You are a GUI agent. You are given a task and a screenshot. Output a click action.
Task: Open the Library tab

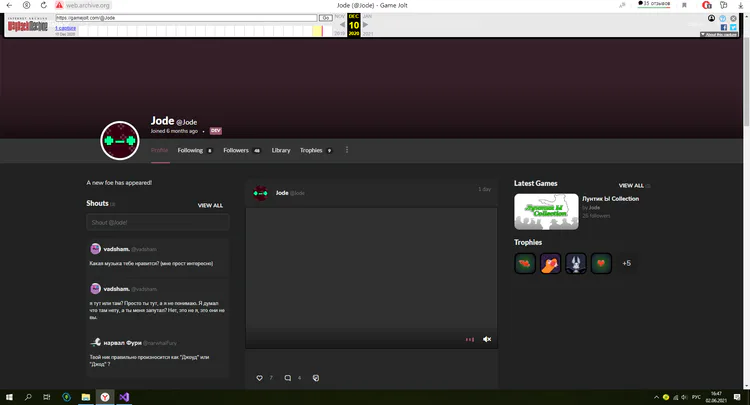tap(281, 150)
